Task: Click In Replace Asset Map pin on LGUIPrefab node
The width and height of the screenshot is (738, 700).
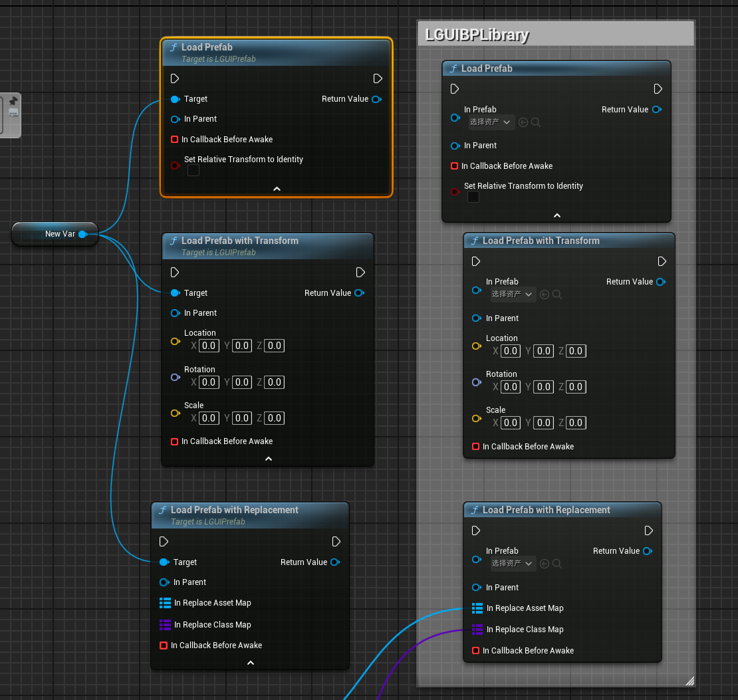Action: [x=166, y=603]
